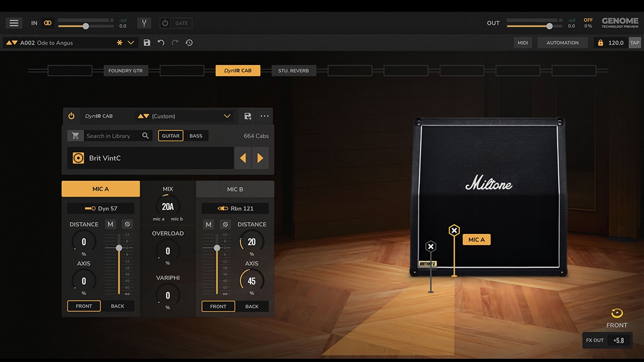This screenshot has width=644, height=362.
Task: Expand the A002 Ode to Angus preset dropdown
Action: click(131, 43)
